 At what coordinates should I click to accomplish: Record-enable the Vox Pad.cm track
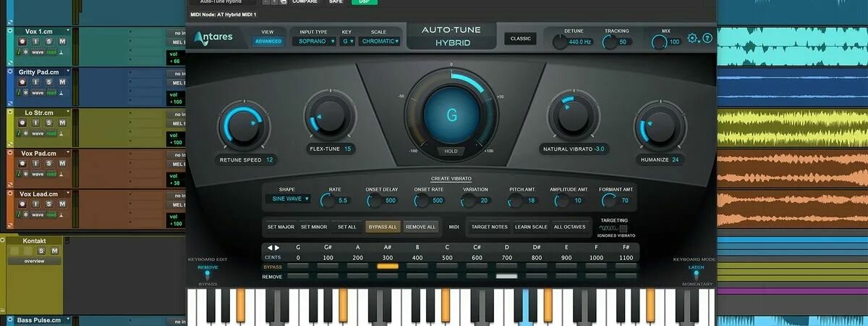(23, 163)
